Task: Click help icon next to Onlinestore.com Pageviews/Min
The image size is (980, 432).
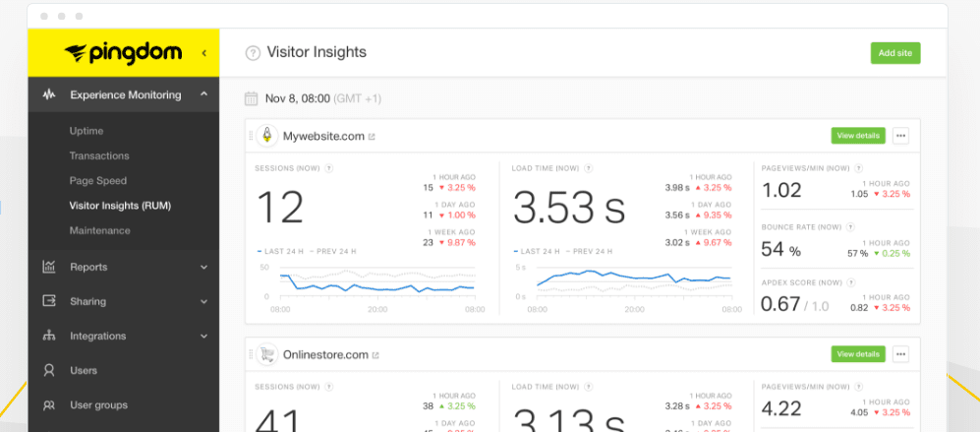Action: coord(859,387)
